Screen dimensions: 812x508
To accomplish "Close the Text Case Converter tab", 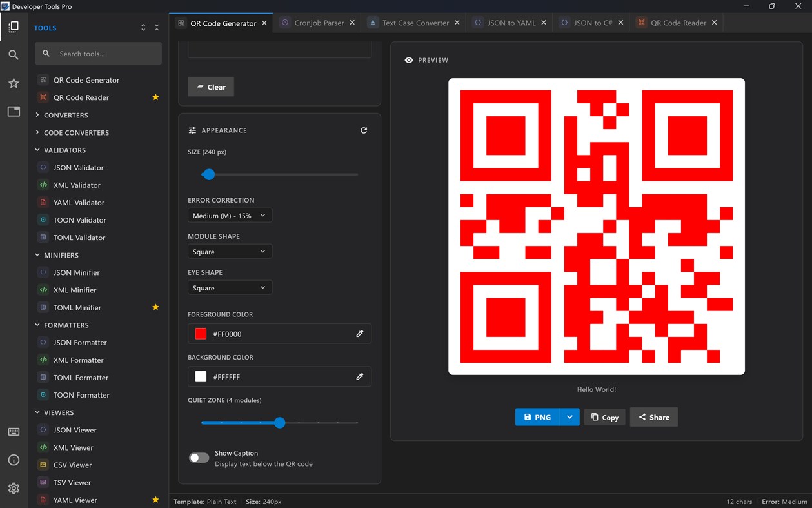I will point(457,23).
